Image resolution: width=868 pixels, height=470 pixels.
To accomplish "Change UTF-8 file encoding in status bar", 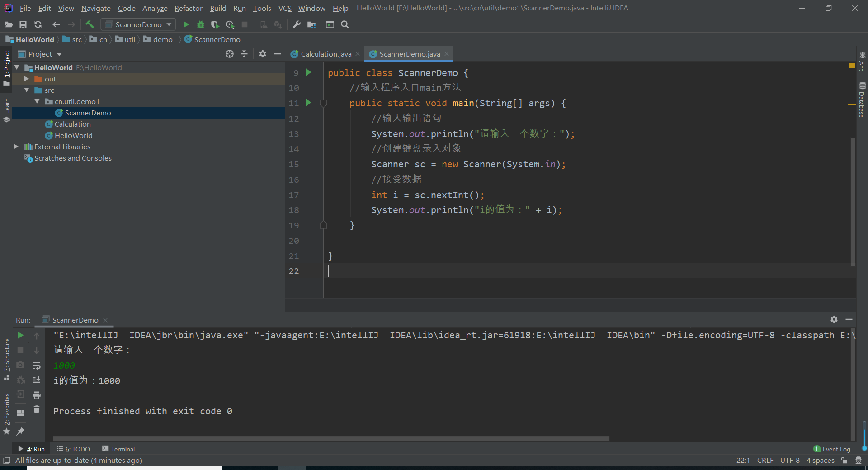I will point(790,460).
